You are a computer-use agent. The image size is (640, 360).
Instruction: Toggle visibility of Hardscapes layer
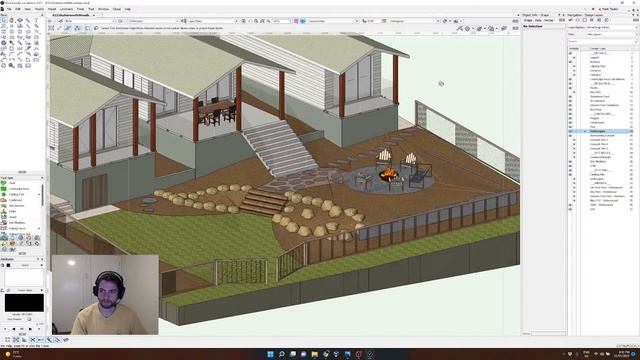570,122
